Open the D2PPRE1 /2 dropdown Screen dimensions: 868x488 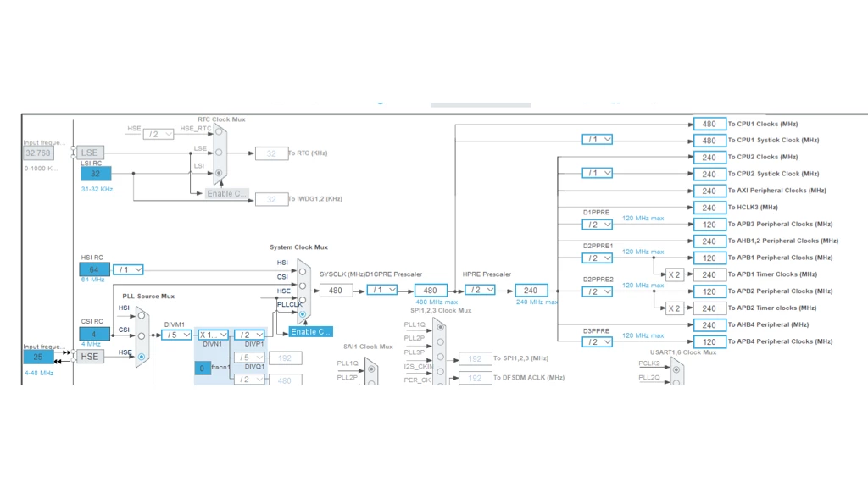pos(598,258)
